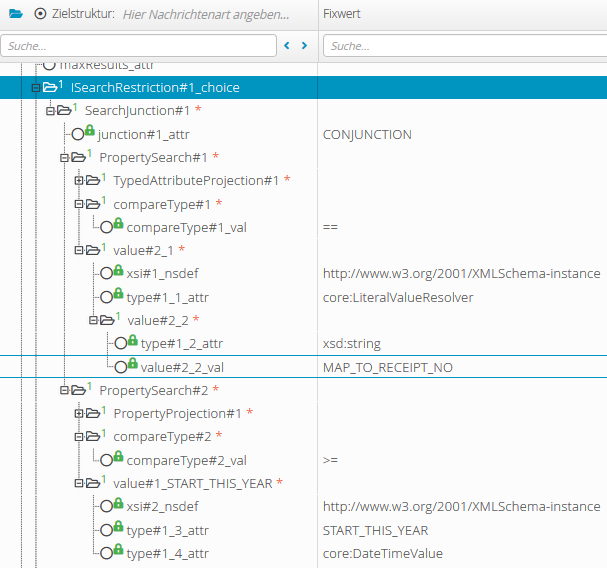Click the folder icon of PropertySearch#2
607x568 pixels.
(79, 389)
